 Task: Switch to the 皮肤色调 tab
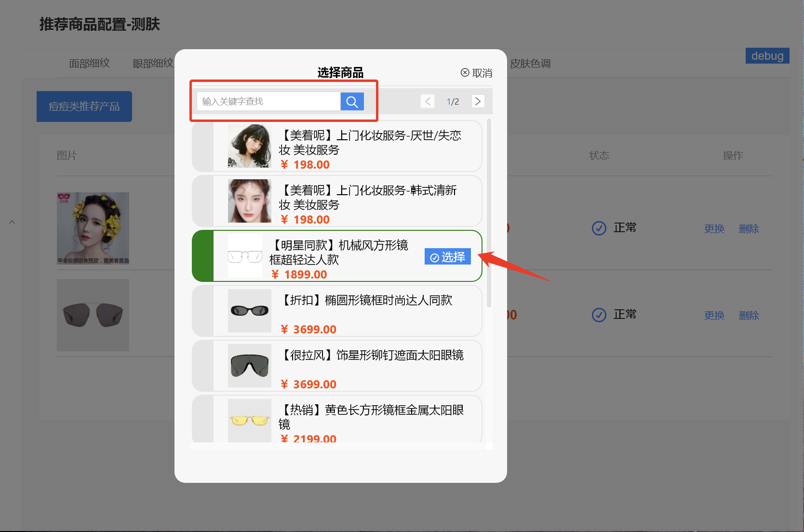pyautogui.click(x=530, y=63)
